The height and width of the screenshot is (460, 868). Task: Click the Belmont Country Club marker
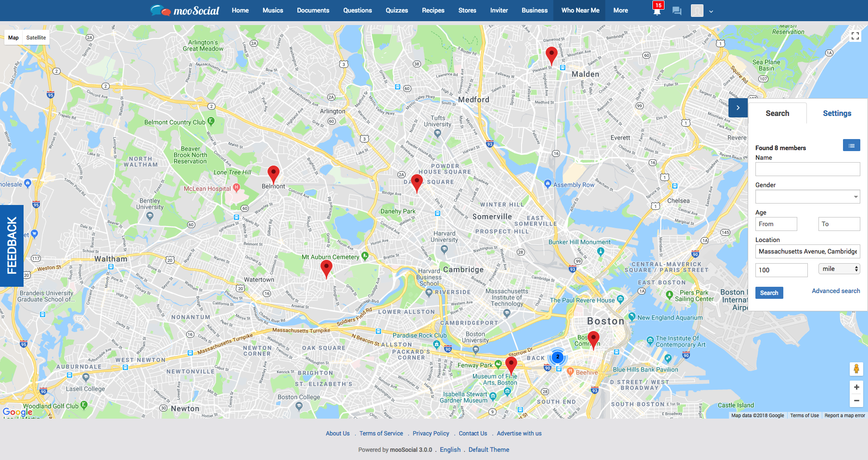click(x=211, y=121)
